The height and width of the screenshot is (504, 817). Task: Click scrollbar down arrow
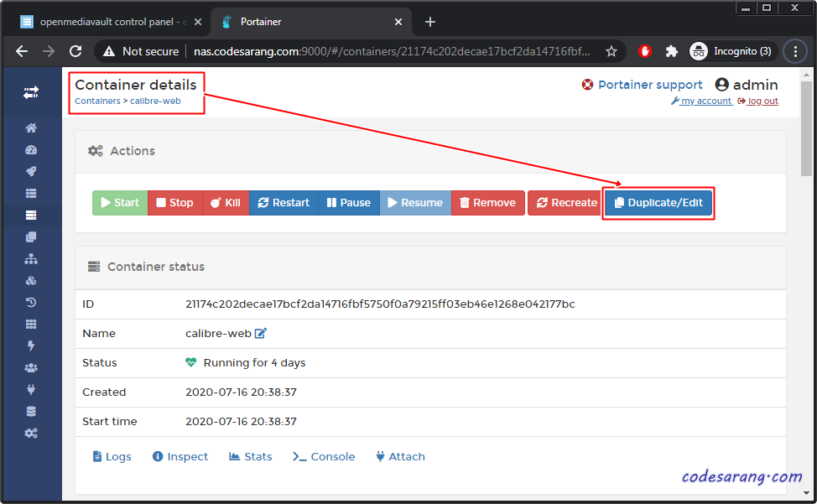click(807, 492)
